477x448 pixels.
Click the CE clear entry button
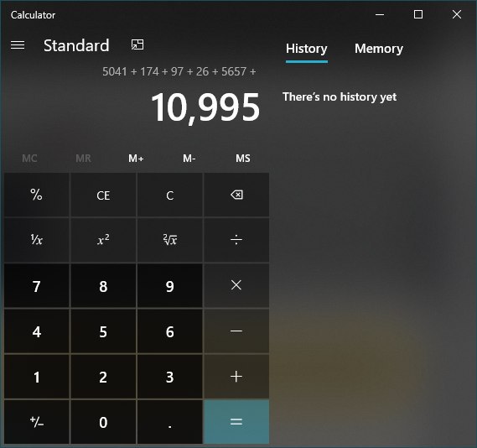(103, 195)
